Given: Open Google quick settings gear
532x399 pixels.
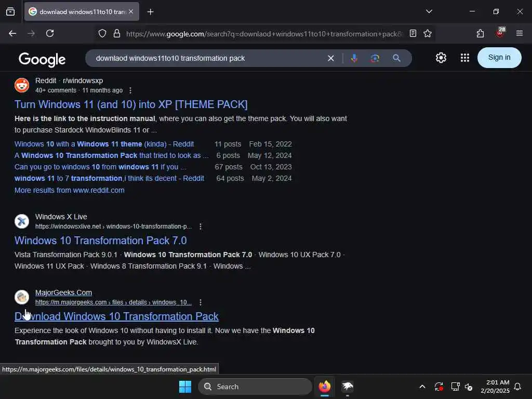Looking at the screenshot, I should pos(441,58).
